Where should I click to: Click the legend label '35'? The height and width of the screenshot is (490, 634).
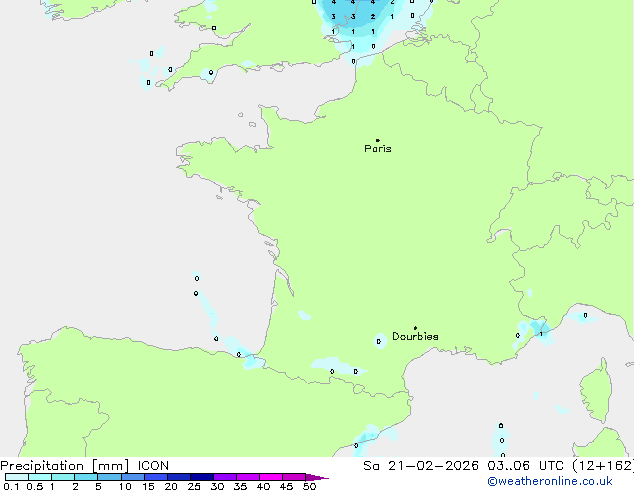click(x=240, y=486)
